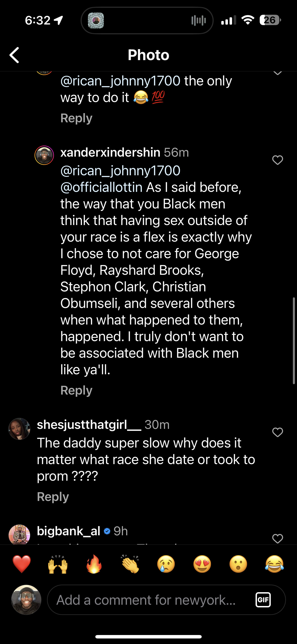Insert the fire emoji reaction
The width and height of the screenshot is (297, 644).
[94, 564]
